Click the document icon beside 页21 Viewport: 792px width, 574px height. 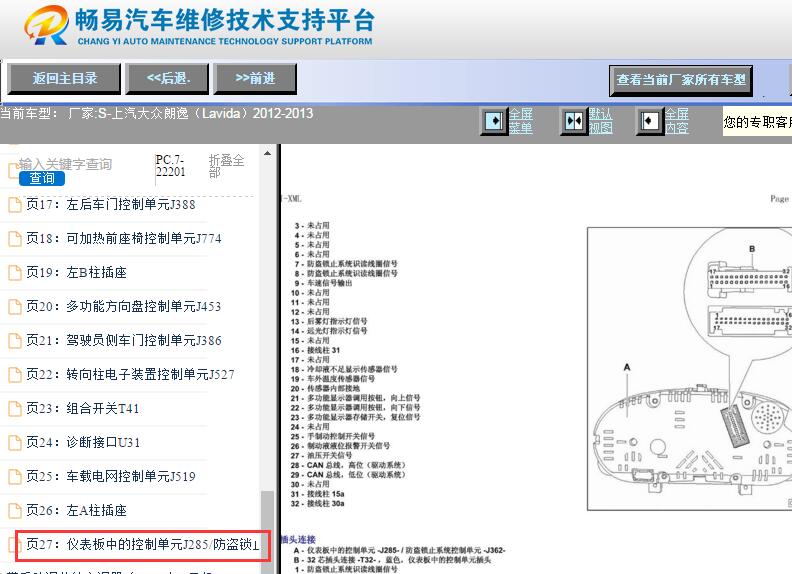(15, 341)
